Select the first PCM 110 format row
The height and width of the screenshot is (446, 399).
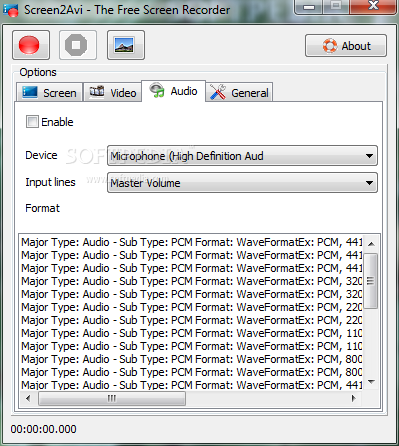(192, 333)
